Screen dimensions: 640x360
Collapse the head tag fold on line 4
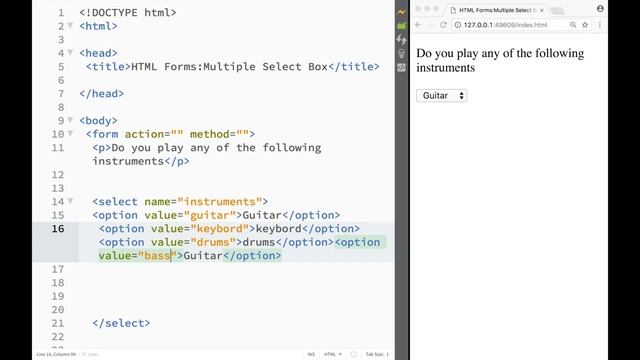tap(70, 53)
